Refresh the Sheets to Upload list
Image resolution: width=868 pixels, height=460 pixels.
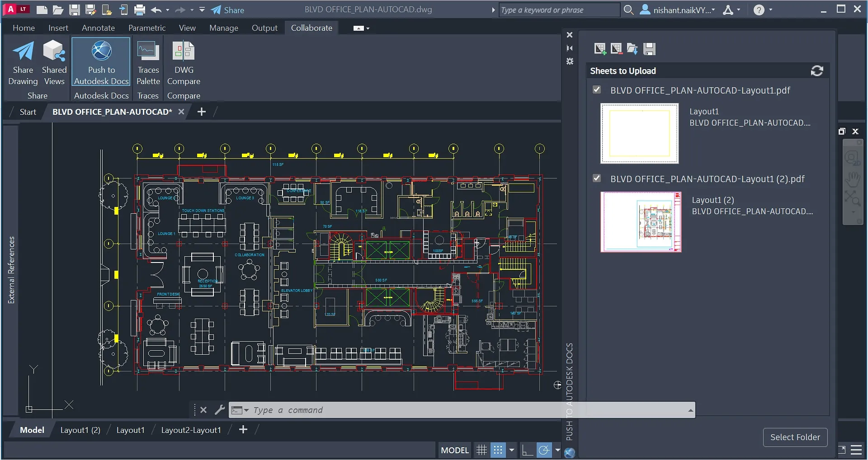pos(816,70)
